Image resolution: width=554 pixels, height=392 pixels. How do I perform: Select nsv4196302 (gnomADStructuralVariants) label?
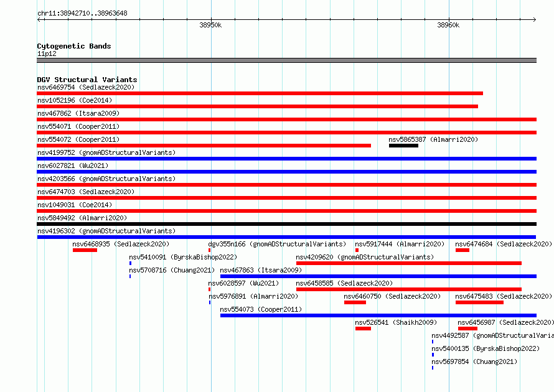(x=106, y=231)
